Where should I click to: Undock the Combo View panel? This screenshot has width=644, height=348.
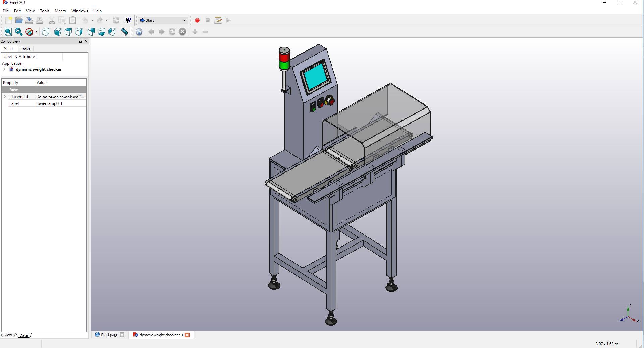point(80,41)
